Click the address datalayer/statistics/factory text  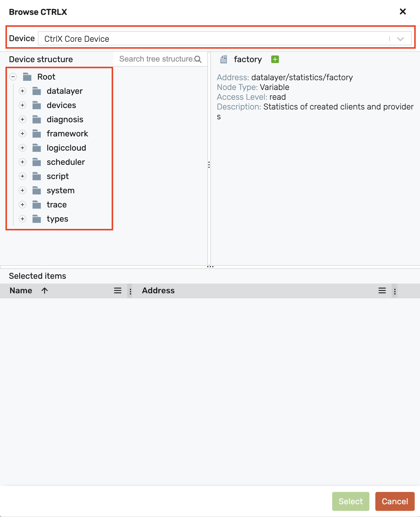point(302,78)
